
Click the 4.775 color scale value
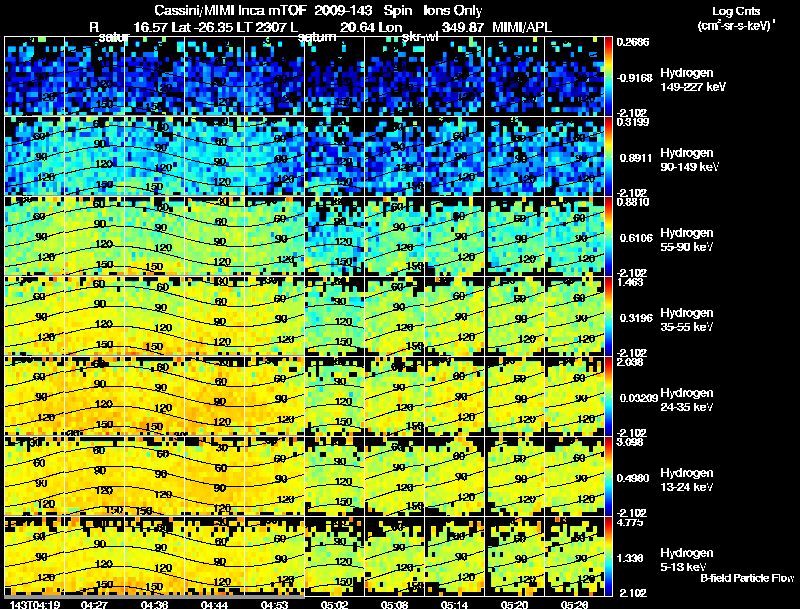[630, 522]
